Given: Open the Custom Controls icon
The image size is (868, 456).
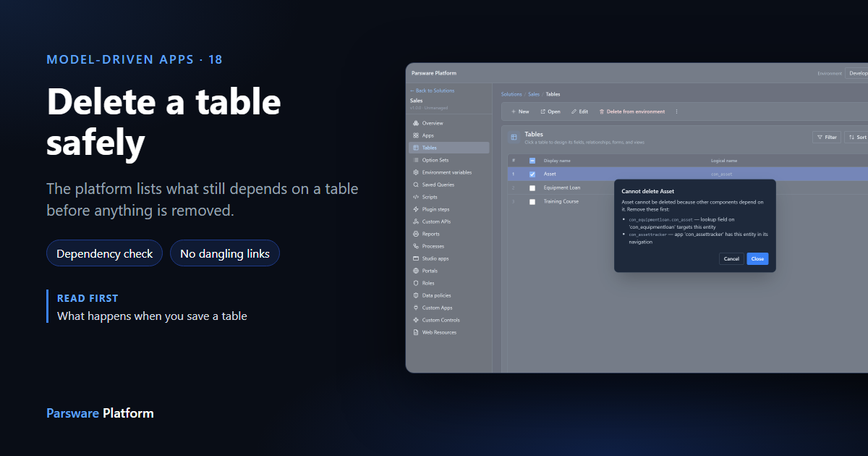Looking at the screenshot, I should pos(416,320).
